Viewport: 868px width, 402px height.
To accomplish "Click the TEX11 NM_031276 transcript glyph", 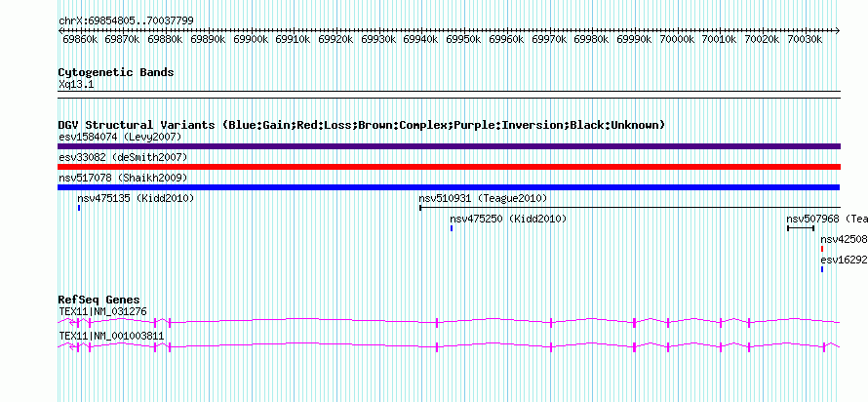I will point(449,322).
